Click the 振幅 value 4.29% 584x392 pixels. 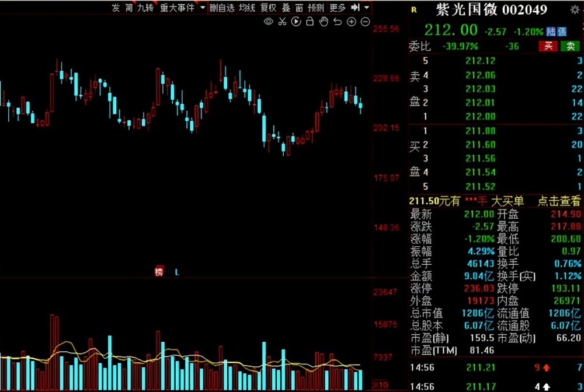pyautogui.click(x=481, y=251)
